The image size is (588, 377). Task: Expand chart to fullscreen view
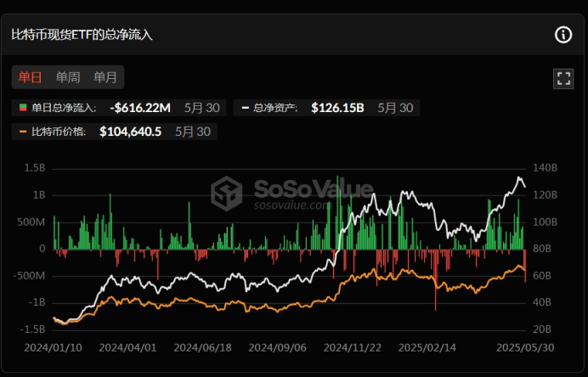point(563,79)
